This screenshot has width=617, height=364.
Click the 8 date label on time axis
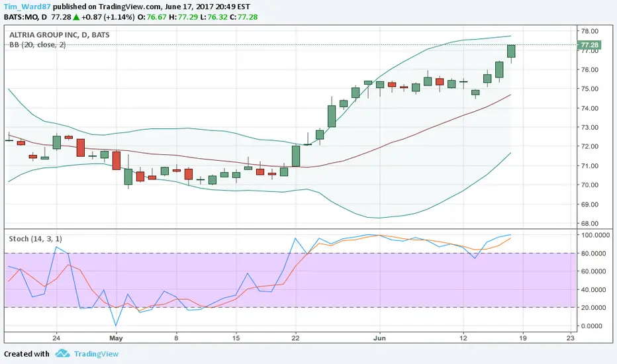click(176, 338)
